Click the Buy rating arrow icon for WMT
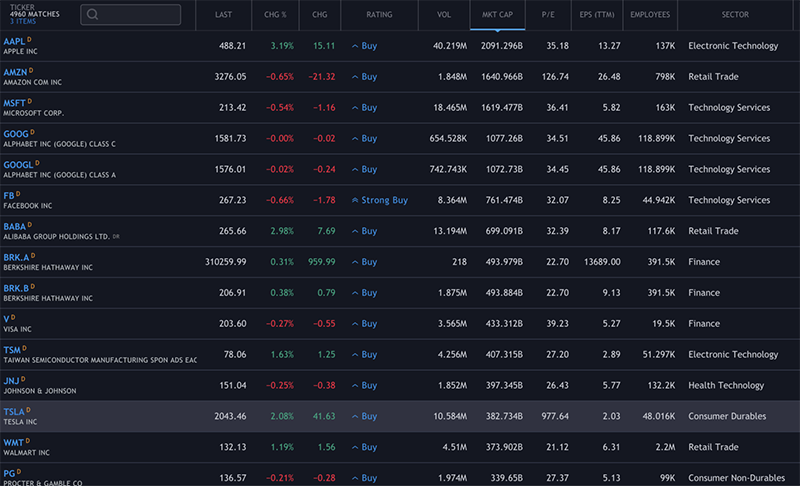 (x=355, y=447)
